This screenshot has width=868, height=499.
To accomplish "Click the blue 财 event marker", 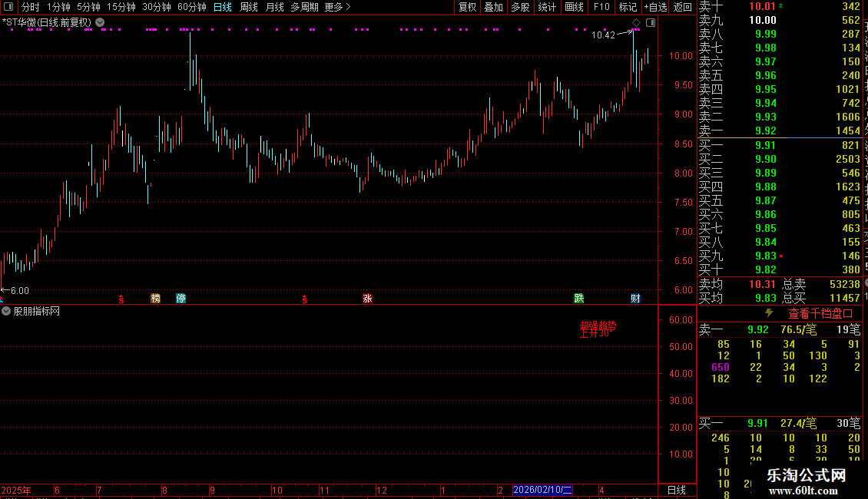I will [x=635, y=298].
